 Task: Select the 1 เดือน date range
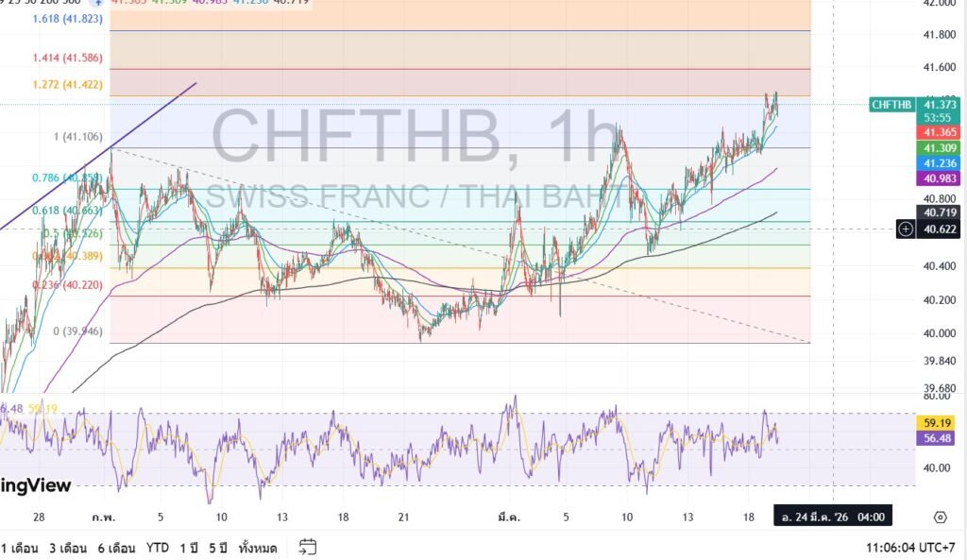[21, 548]
